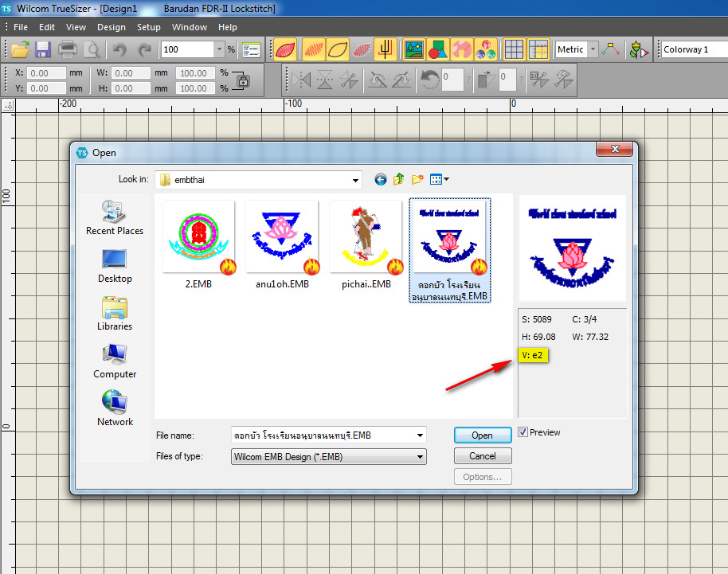Click the Y position input field
The image size is (728, 574).
45,88
